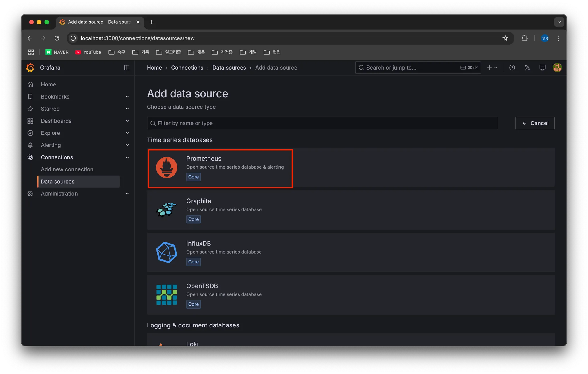Screen dimensions: 588x374
Task: Bookmark page with Chrome star icon
Action: click(505, 38)
